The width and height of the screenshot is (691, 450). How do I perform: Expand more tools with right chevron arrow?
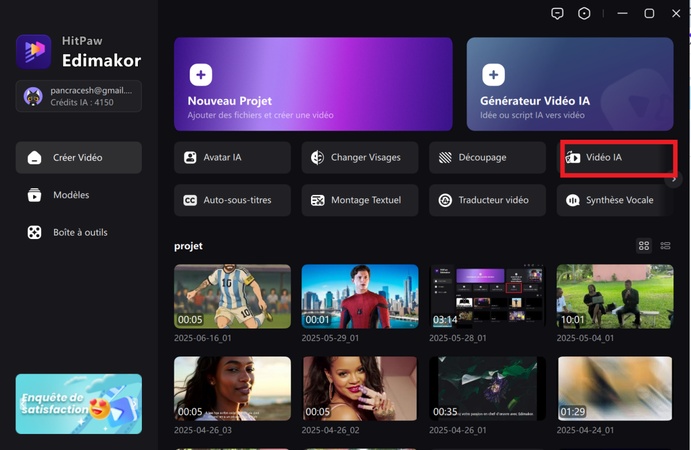(674, 179)
